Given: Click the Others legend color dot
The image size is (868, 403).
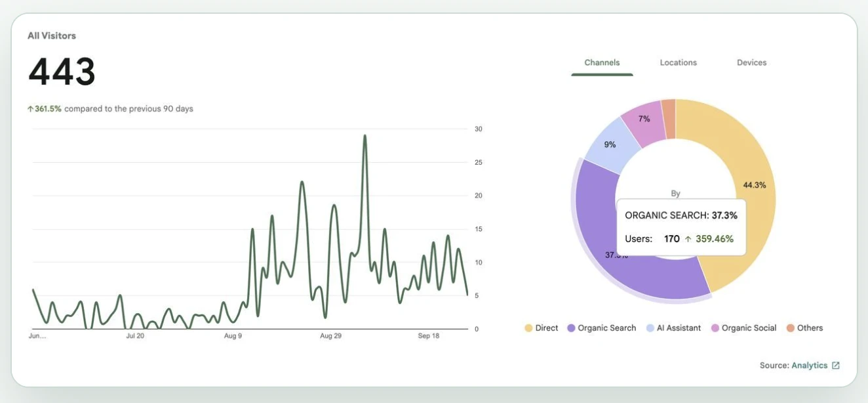Looking at the screenshot, I should pos(791,328).
